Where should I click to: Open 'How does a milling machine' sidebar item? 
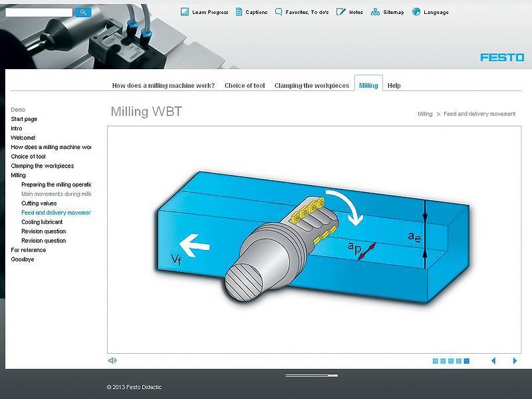[51, 147]
